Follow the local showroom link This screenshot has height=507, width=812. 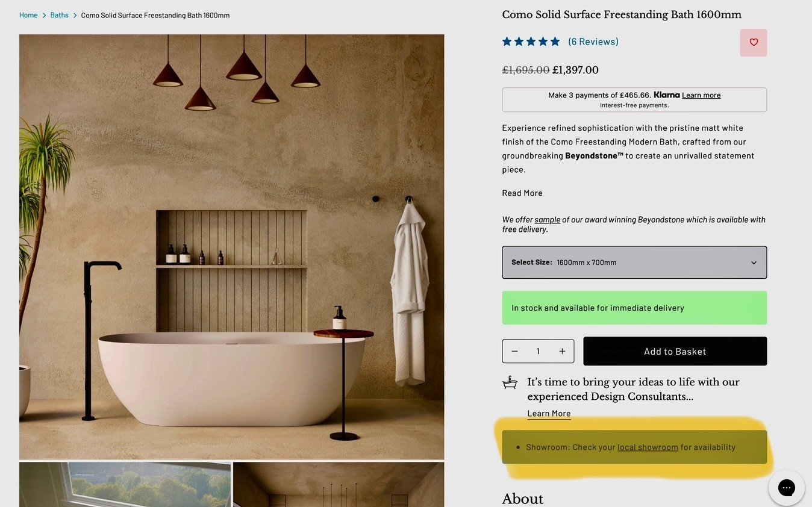(x=648, y=447)
